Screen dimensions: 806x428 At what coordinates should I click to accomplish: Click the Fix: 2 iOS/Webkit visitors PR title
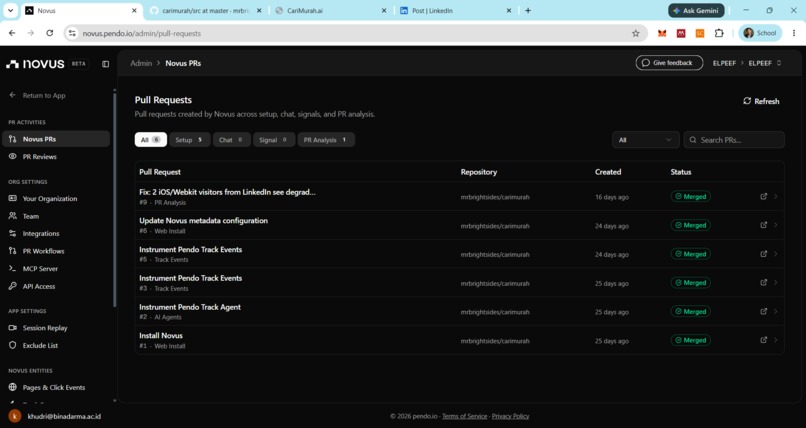[x=227, y=192]
